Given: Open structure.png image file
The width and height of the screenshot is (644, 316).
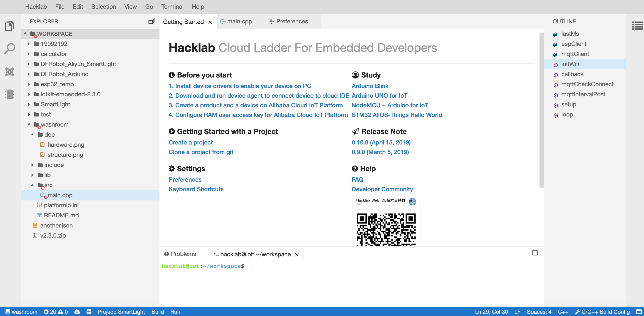Looking at the screenshot, I should pyautogui.click(x=90, y=155).
